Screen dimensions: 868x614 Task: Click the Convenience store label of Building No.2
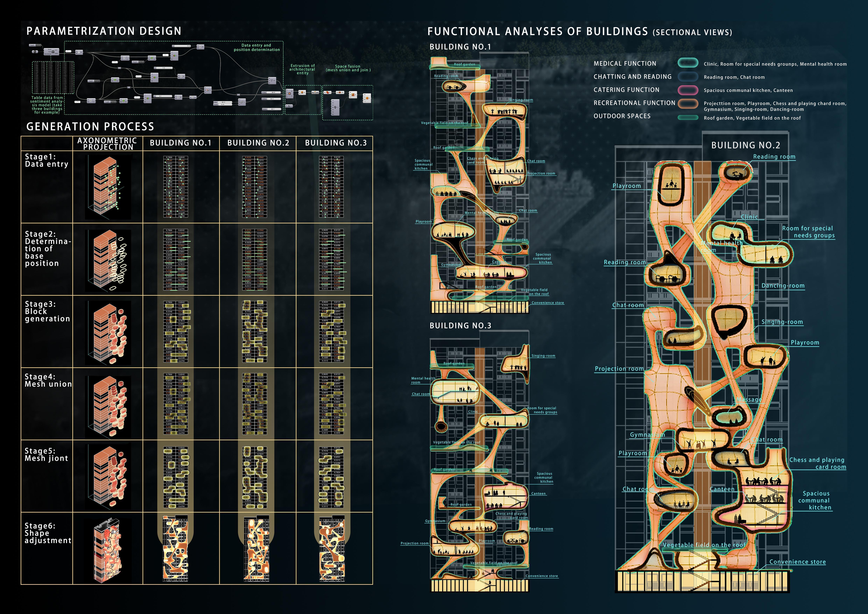(797, 562)
